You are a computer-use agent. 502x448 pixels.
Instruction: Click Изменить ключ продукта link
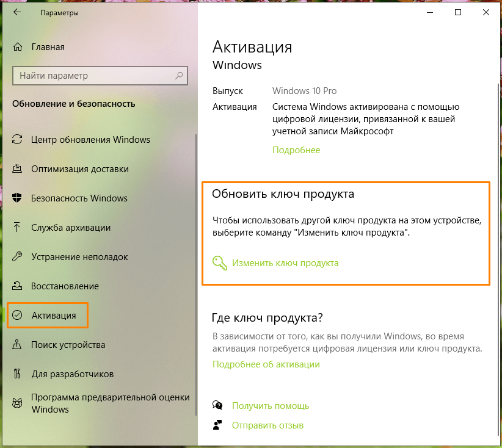(x=285, y=263)
